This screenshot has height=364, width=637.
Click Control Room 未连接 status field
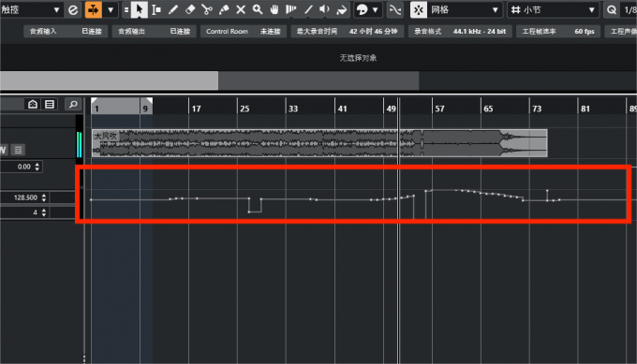coord(244,31)
